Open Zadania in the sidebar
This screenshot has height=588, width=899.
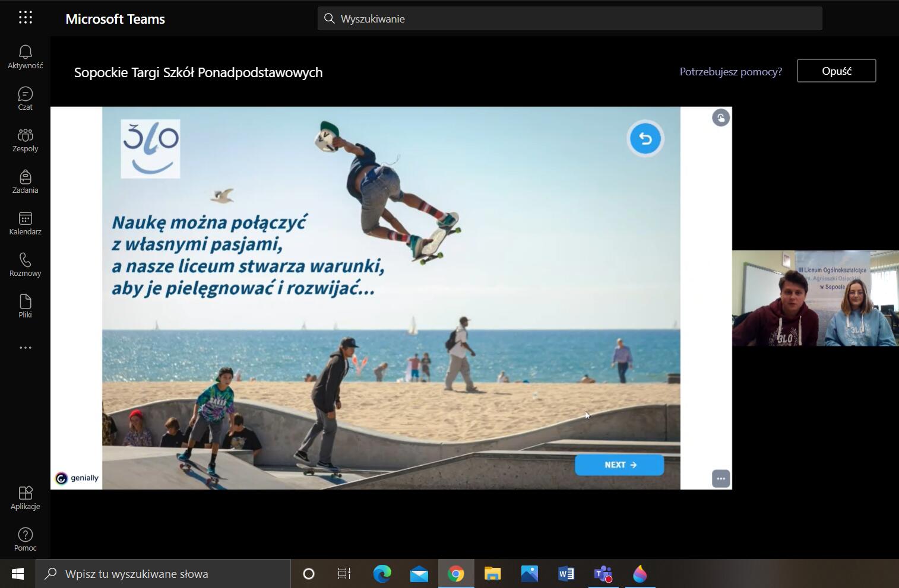click(x=26, y=182)
